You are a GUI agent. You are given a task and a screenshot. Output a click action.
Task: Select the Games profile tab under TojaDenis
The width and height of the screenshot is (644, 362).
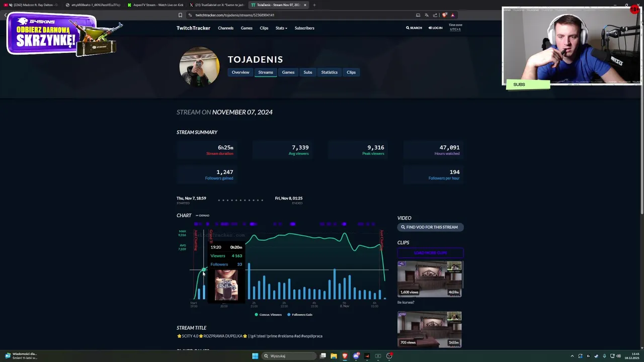click(x=288, y=72)
